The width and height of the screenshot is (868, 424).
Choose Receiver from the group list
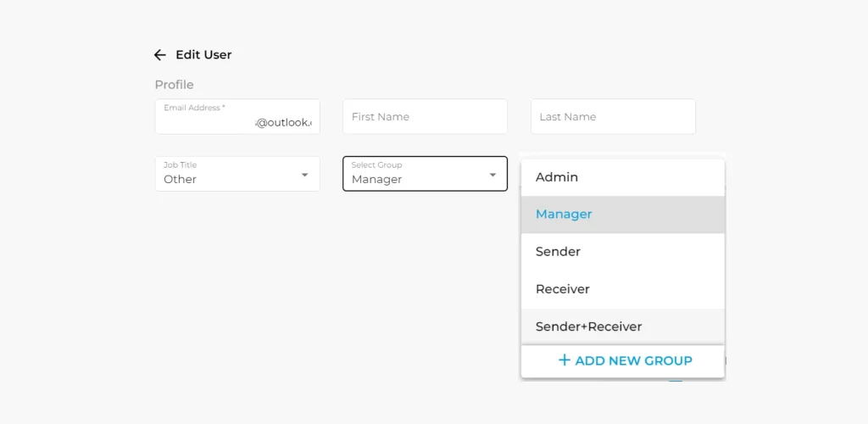623,289
